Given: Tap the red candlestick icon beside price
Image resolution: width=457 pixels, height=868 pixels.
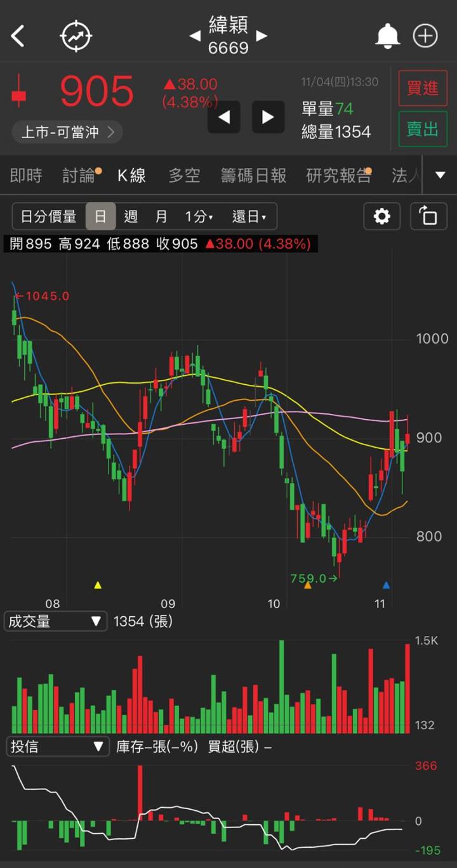Looking at the screenshot, I should click(20, 90).
